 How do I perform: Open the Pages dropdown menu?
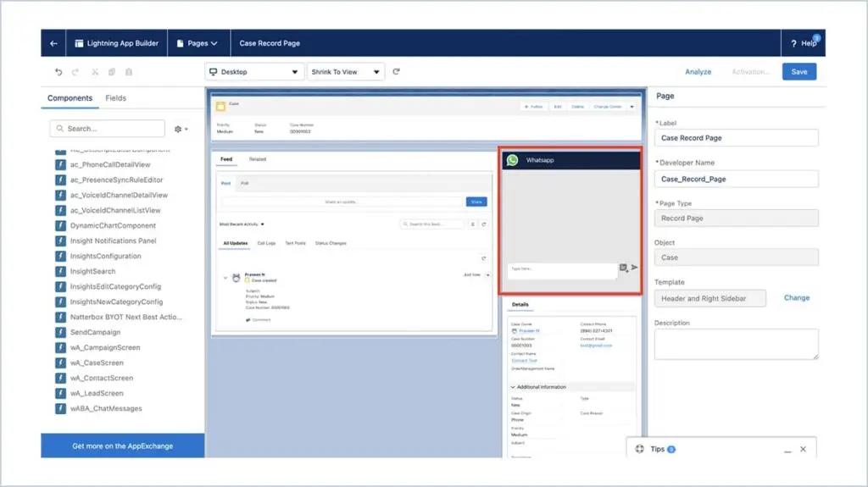point(197,43)
